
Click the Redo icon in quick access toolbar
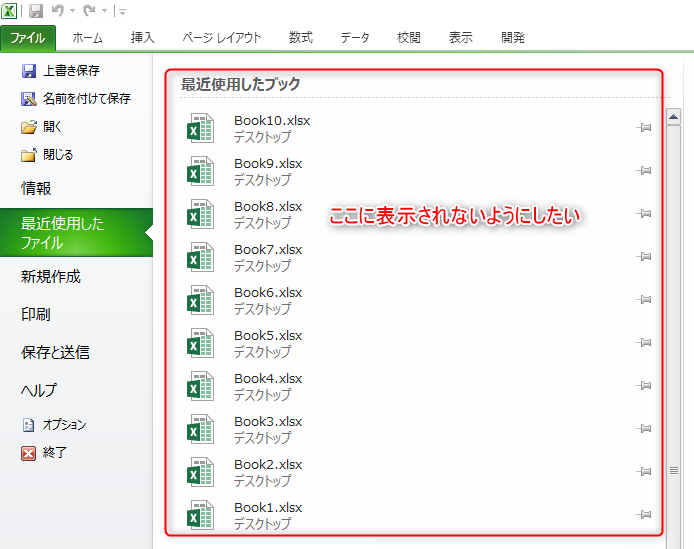pyautogui.click(x=89, y=11)
